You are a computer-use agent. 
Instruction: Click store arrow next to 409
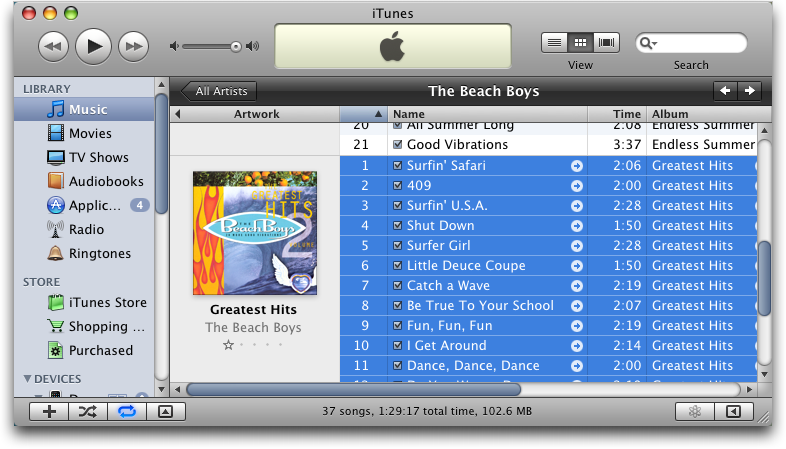(x=577, y=186)
